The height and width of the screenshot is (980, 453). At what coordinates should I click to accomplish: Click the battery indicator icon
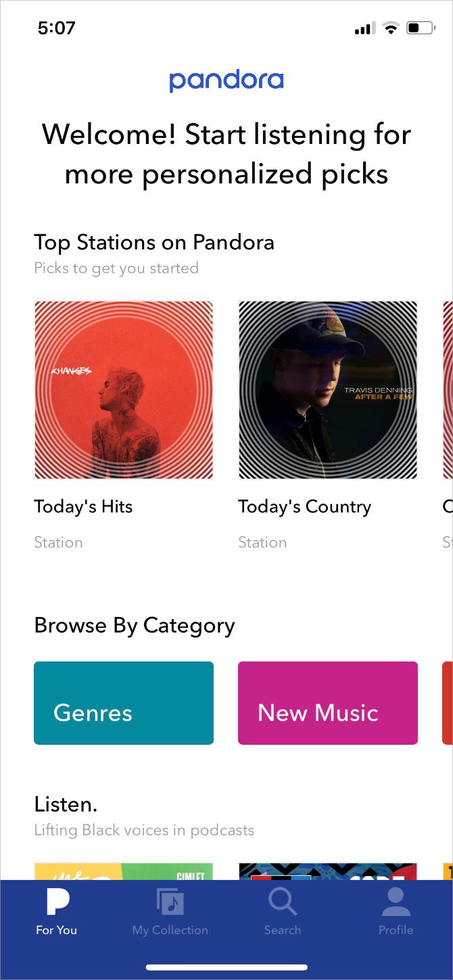click(x=419, y=28)
